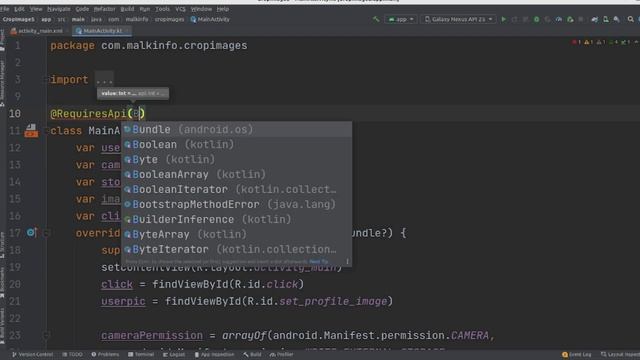The image size is (640, 360).
Task: Select BooleanIterator completion suggestion
Action: (237, 189)
